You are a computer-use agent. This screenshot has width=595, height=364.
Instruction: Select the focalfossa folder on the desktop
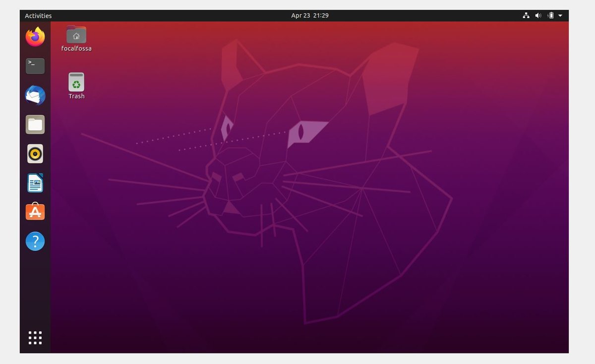click(76, 35)
